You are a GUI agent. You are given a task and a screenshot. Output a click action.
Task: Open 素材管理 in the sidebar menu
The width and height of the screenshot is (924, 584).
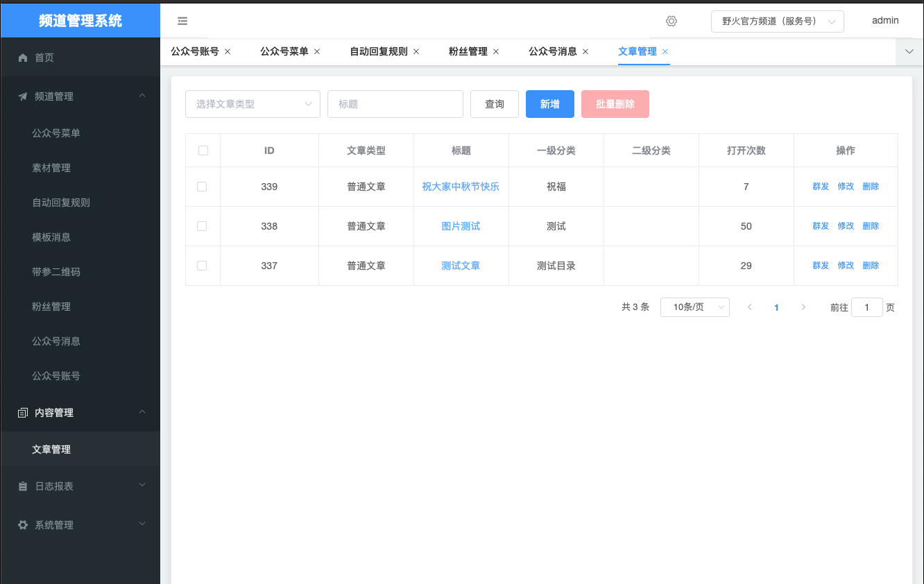(51, 168)
